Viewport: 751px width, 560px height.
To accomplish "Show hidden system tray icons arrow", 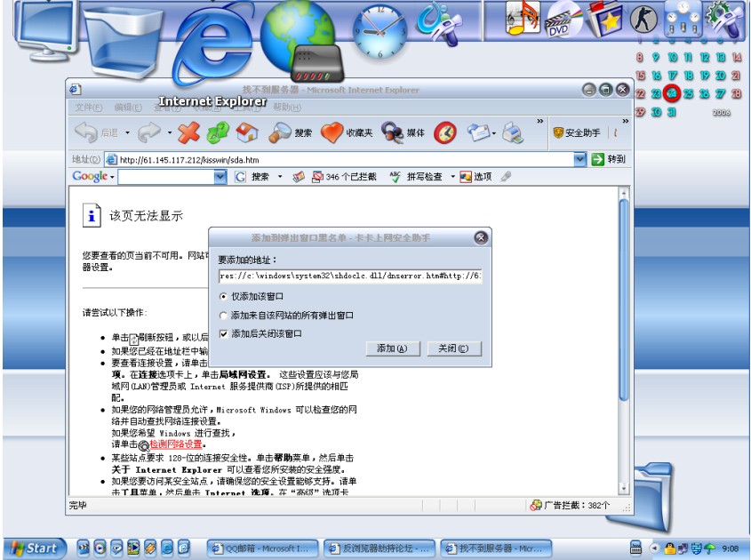I will pyautogui.click(x=654, y=548).
